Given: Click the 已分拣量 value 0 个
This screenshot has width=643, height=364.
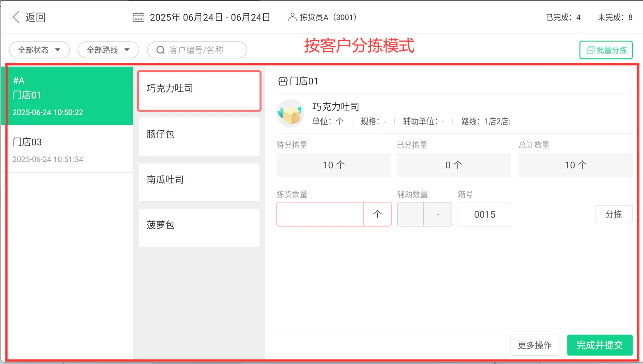Looking at the screenshot, I should pos(454,165).
